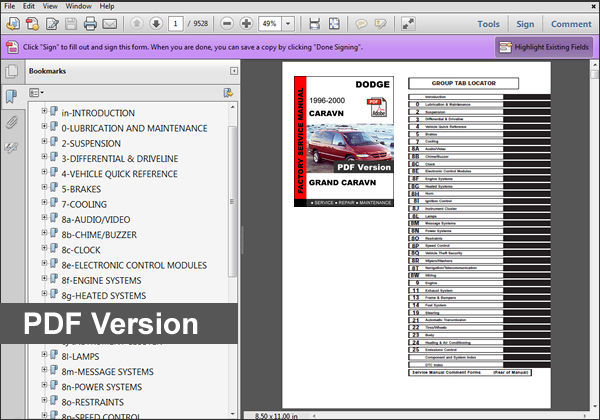
Task: Select 8e-ELECTRONIC CONTROL MODULES bookmark
Action: click(134, 265)
